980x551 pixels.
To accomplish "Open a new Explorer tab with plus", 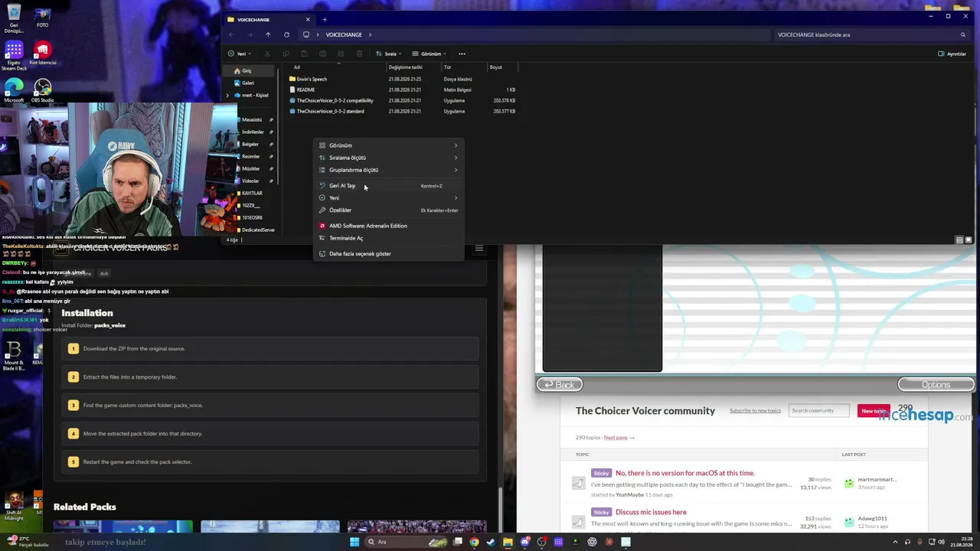I will [x=325, y=19].
